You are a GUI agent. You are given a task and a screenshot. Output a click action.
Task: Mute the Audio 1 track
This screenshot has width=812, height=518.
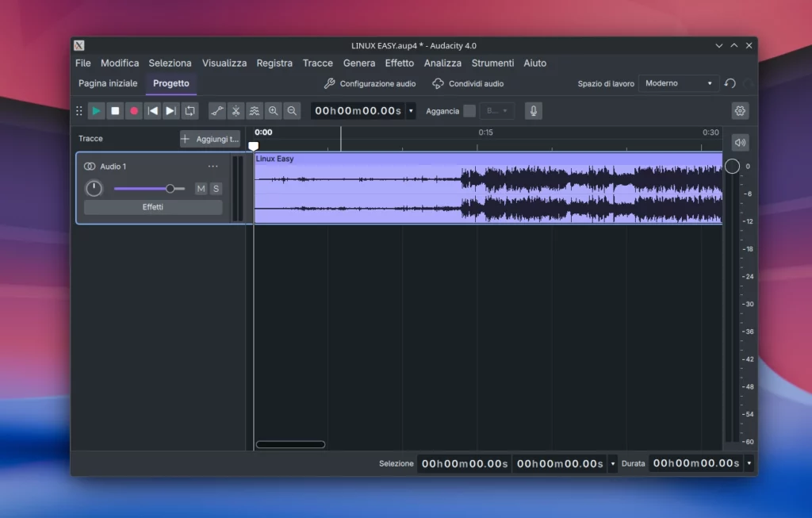[201, 189]
